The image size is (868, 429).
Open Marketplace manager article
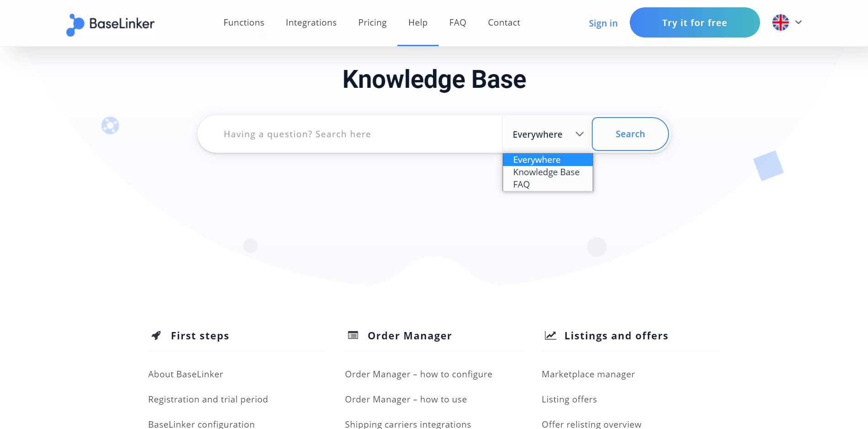coord(588,374)
